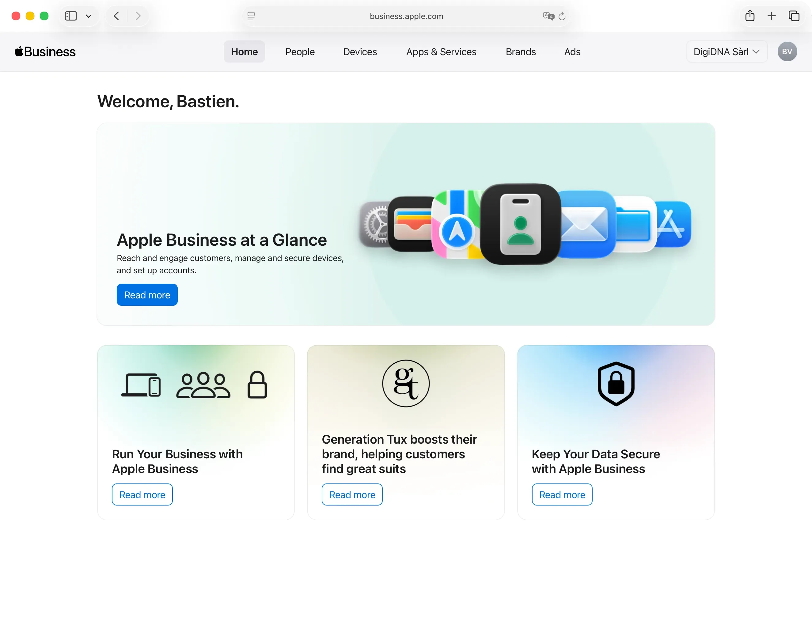
Task: Click the people group icon
Action: [x=203, y=385]
